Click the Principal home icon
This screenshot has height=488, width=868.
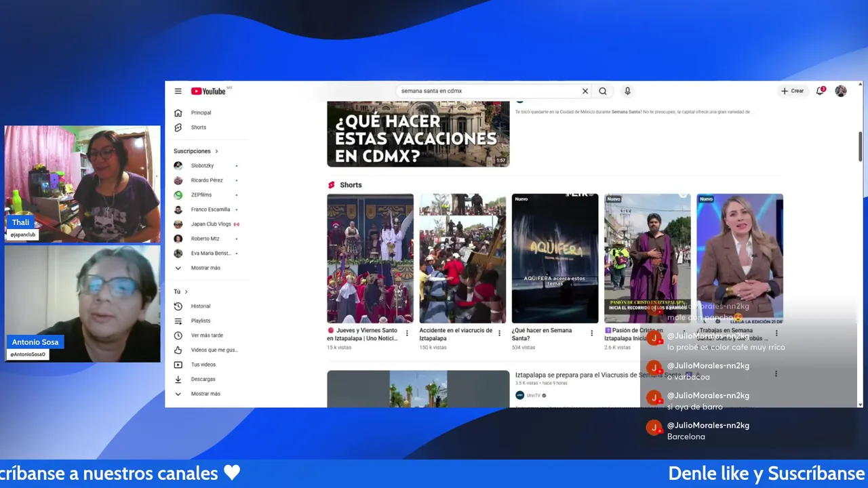tap(178, 113)
